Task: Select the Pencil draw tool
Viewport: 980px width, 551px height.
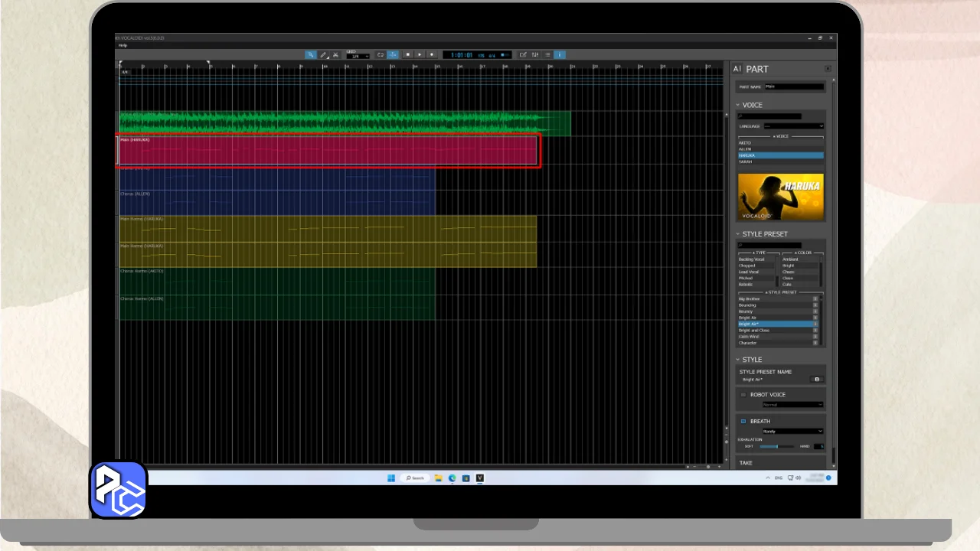Action: click(323, 55)
